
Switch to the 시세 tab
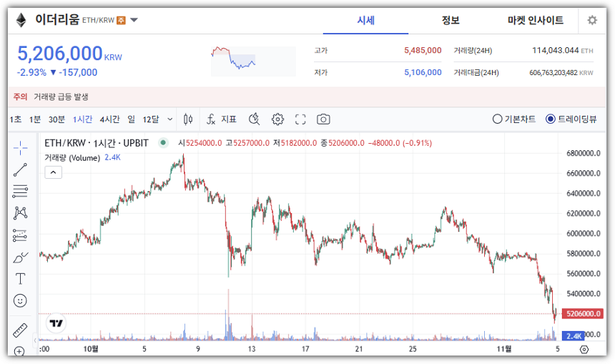(365, 21)
